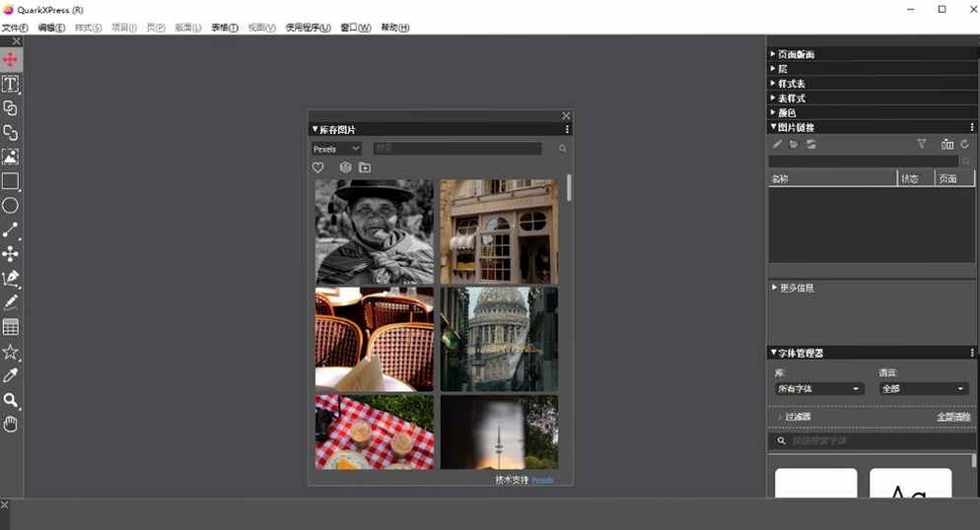
Task: Click the 3D box icon in stock images
Action: click(x=345, y=167)
